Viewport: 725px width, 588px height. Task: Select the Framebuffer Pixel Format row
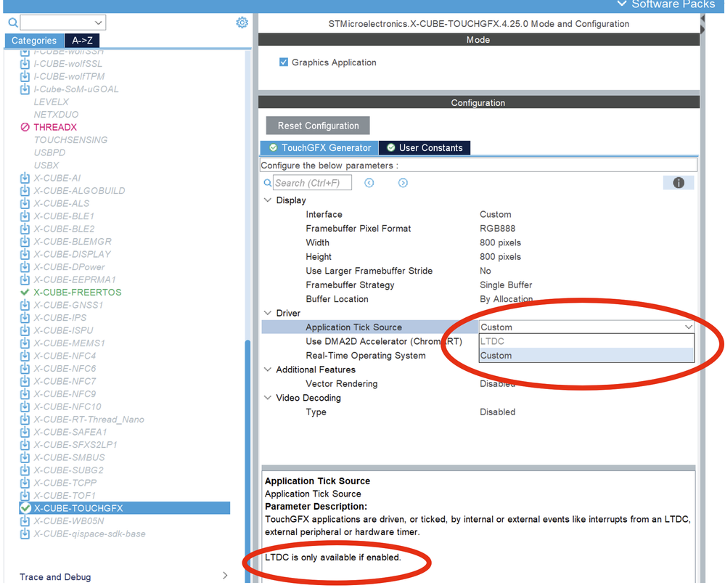tap(478, 229)
